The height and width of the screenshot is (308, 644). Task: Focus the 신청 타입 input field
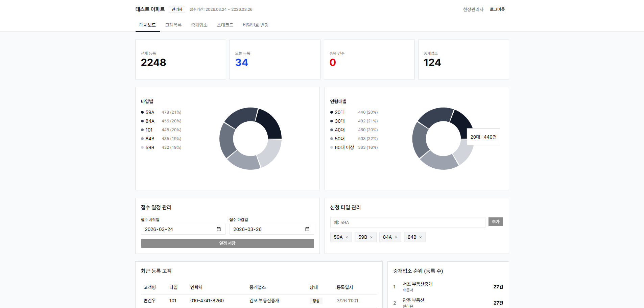coord(407,222)
